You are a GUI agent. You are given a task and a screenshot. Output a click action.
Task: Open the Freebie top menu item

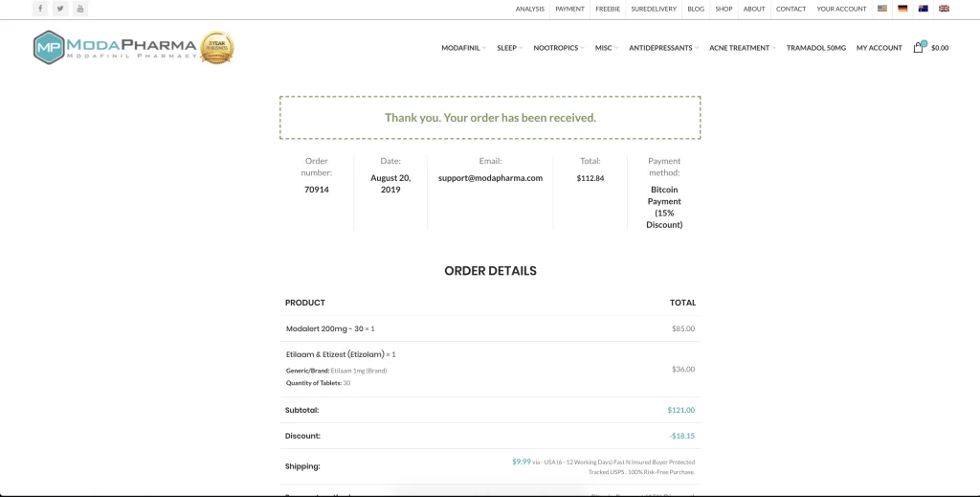[x=608, y=9]
